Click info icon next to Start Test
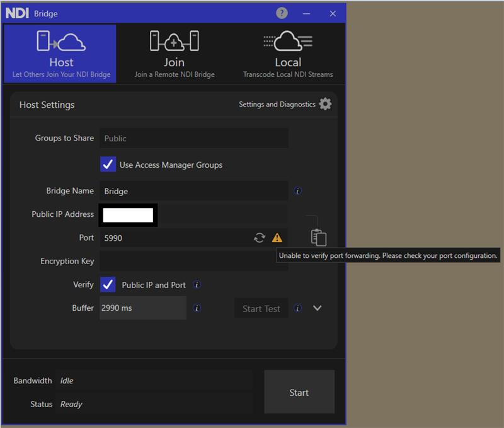The width and height of the screenshot is (504, 428). 298,308
